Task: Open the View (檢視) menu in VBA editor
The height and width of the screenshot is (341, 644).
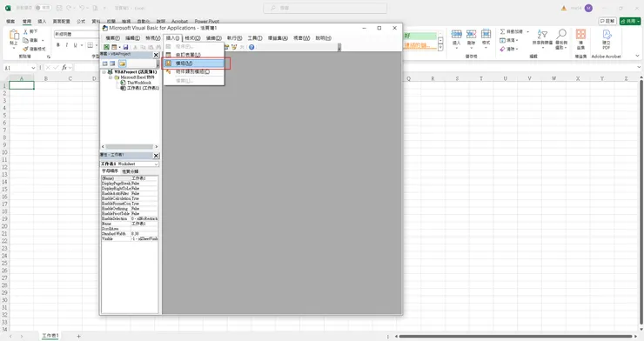Action: point(153,38)
